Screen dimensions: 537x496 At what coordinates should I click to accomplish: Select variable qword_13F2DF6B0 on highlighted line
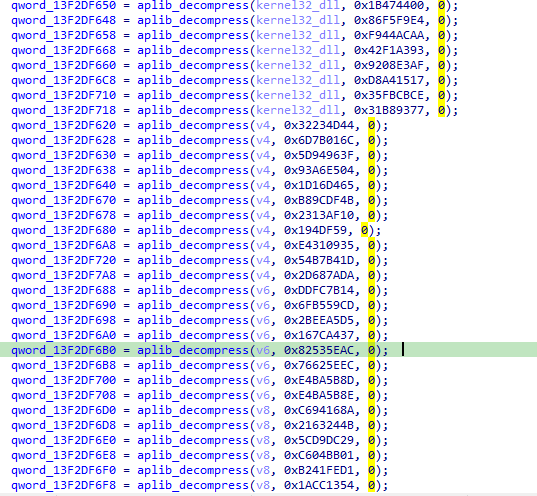[63, 351]
